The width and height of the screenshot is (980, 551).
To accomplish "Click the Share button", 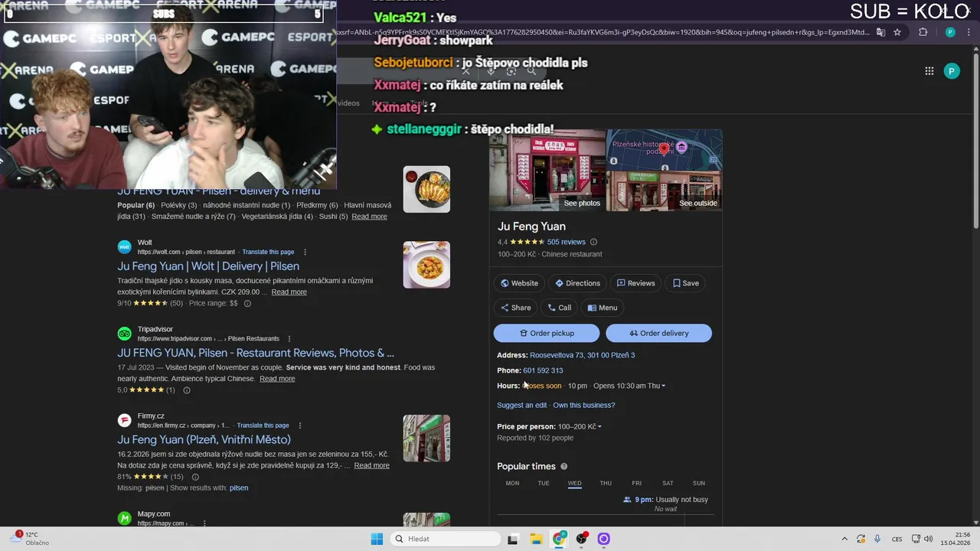I will point(515,308).
